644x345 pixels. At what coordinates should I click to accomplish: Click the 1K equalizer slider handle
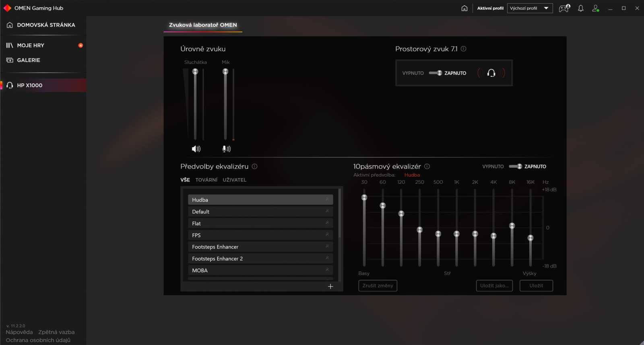coord(457,234)
